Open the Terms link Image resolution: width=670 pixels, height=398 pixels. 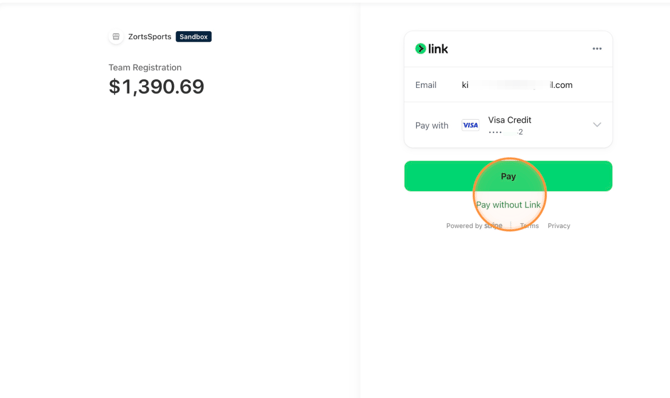pyautogui.click(x=529, y=226)
